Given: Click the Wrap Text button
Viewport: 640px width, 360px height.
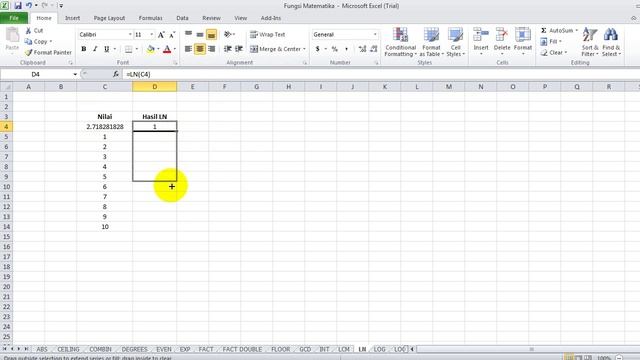Looking at the screenshot, I should [268, 35].
